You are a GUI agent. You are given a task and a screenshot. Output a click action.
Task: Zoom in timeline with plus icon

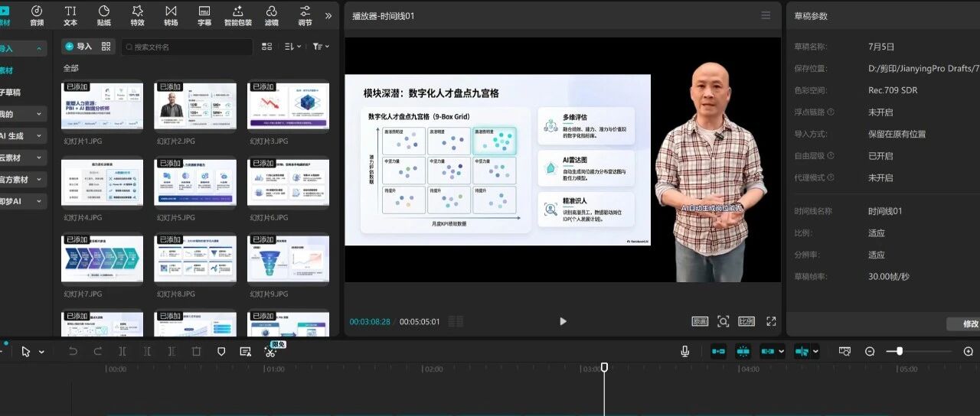tap(968, 351)
